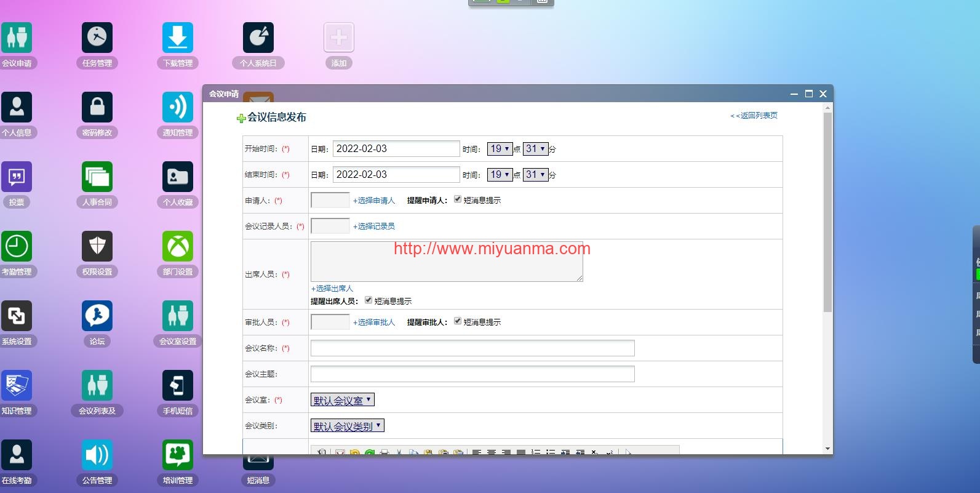Open the 权限设置 shield icon
Image resolution: width=980 pixels, height=493 pixels.
tap(97, 246)
